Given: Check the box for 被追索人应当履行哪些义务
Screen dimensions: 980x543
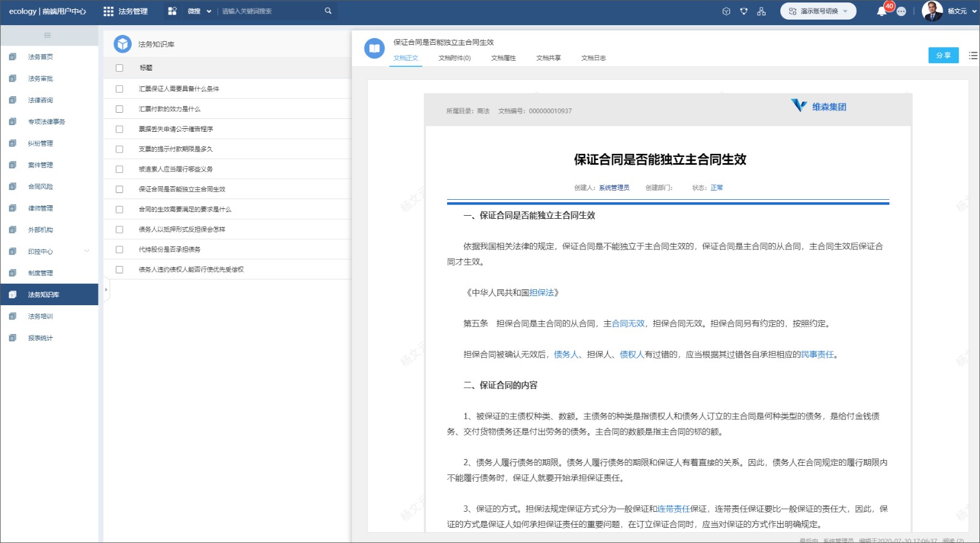Looking at the screenshot, I should [x=119, y=169].
